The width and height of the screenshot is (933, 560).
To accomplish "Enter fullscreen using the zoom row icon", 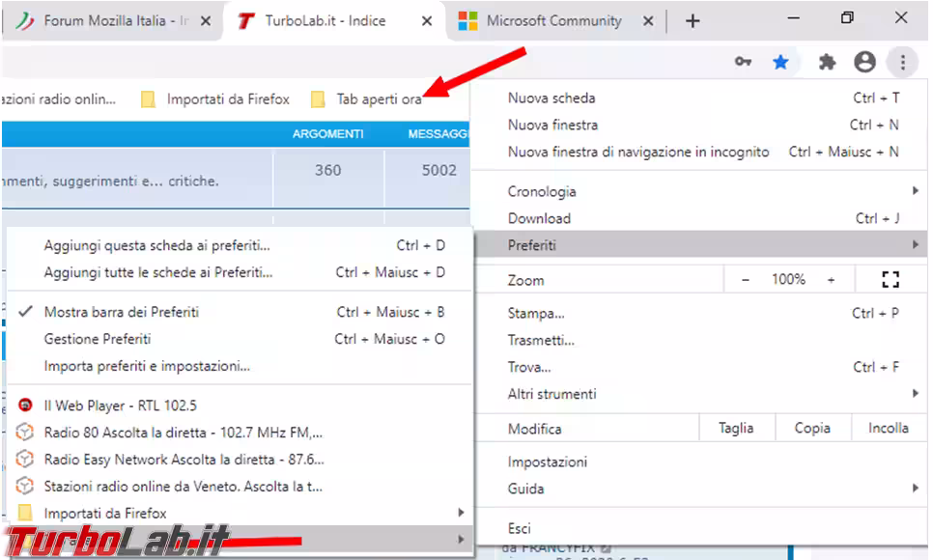I will click(891, 280).
